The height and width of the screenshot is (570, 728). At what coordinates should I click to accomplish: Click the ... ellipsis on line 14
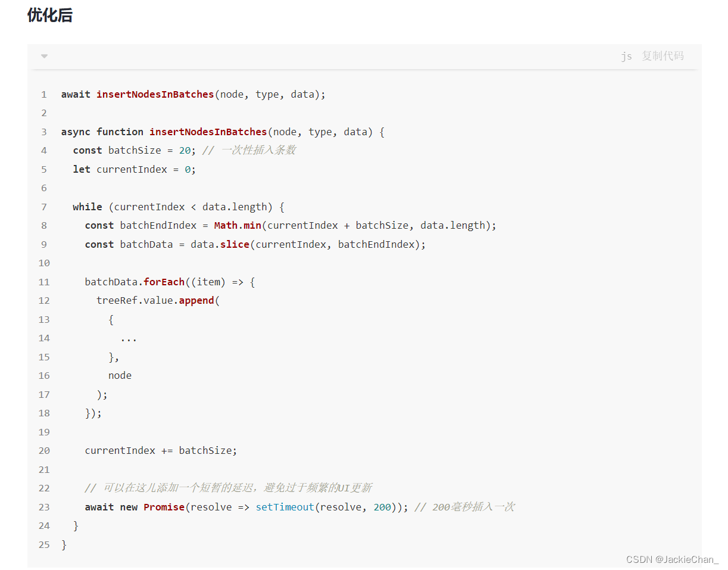point(129,339)
